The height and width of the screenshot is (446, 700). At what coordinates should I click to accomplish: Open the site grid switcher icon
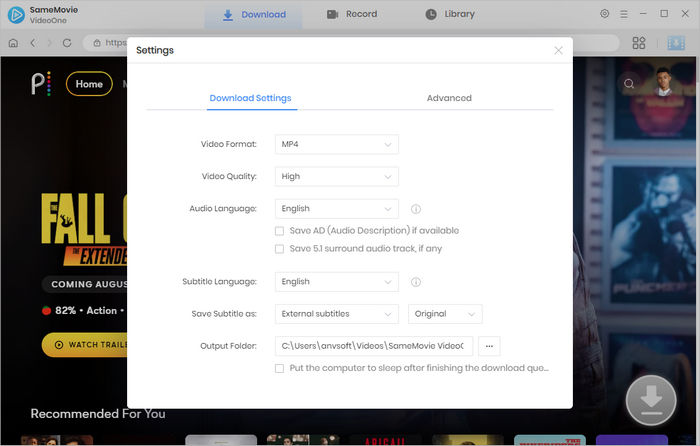[639, 43]
